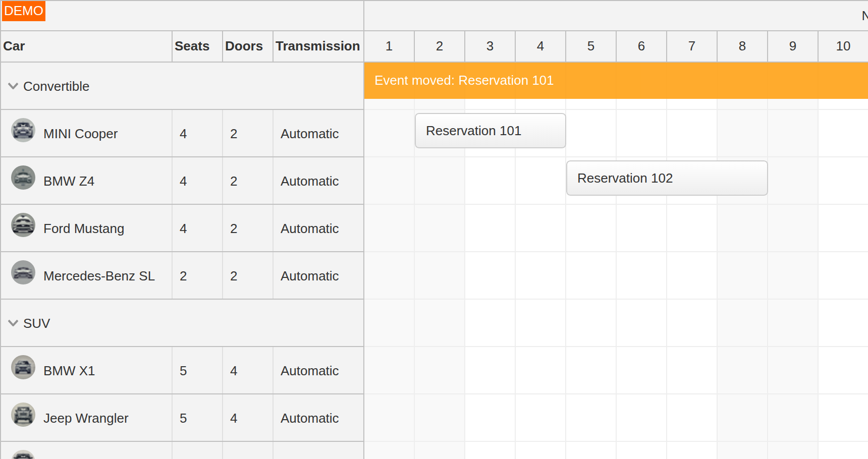Click Ford Mustang's Seats value 4
This screenshot has width=868, height=459.
tap(183, 228)
